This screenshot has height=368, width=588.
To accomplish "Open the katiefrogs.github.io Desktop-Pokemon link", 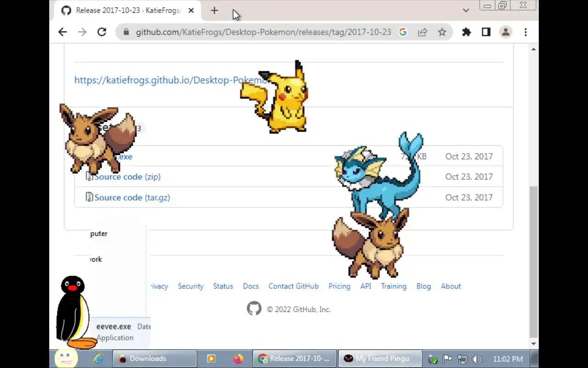I will [171, 80].
